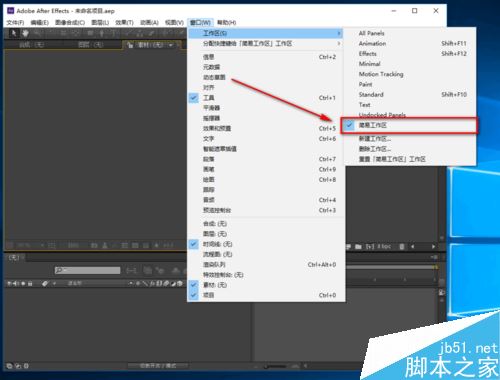Uncheck the 时间轴 (Timeline) panel entry
The image size is (500, 380).
[266, 244]
